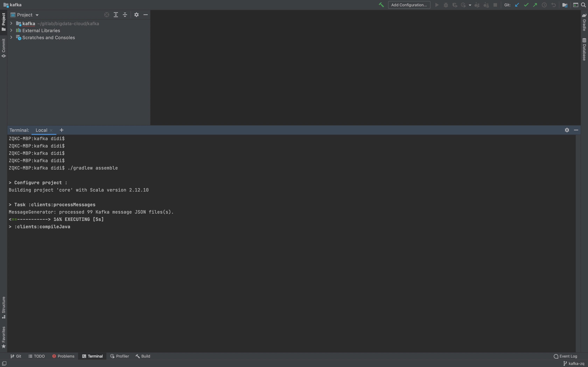The image size is (588, 367).
Task: Switch to the Local terminal tab
Action: tap(41, 130)
